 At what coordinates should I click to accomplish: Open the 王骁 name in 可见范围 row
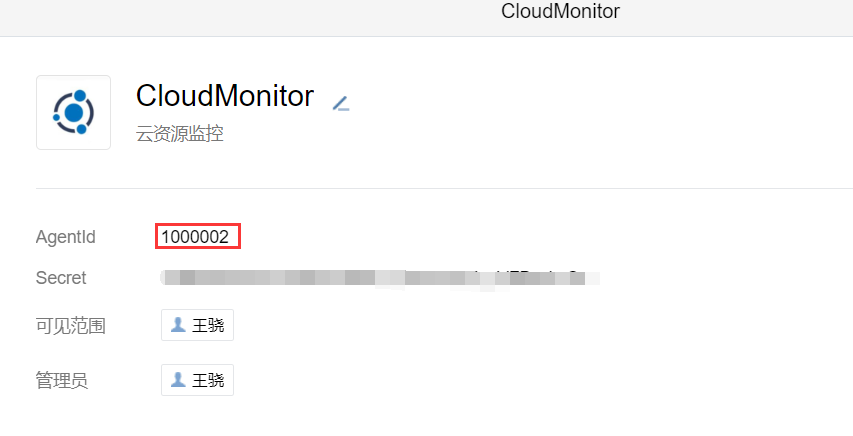[x=208, y=326]
